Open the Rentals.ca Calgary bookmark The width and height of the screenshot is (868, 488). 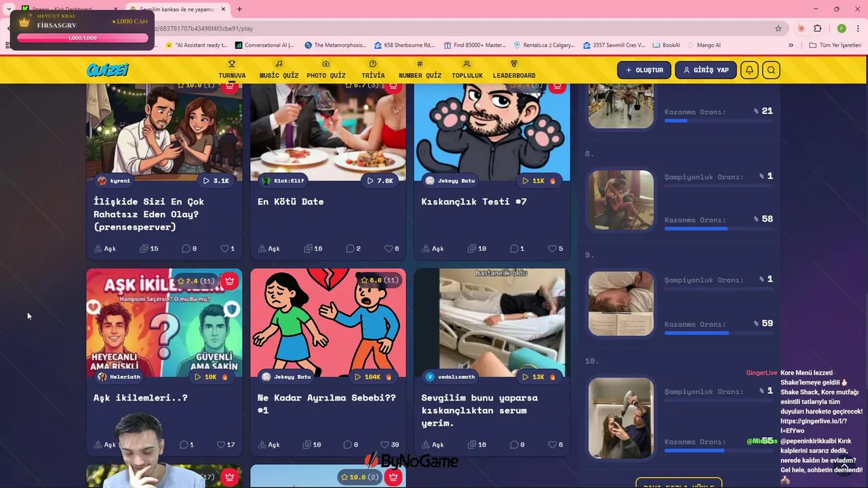click(x=545, y=45)
